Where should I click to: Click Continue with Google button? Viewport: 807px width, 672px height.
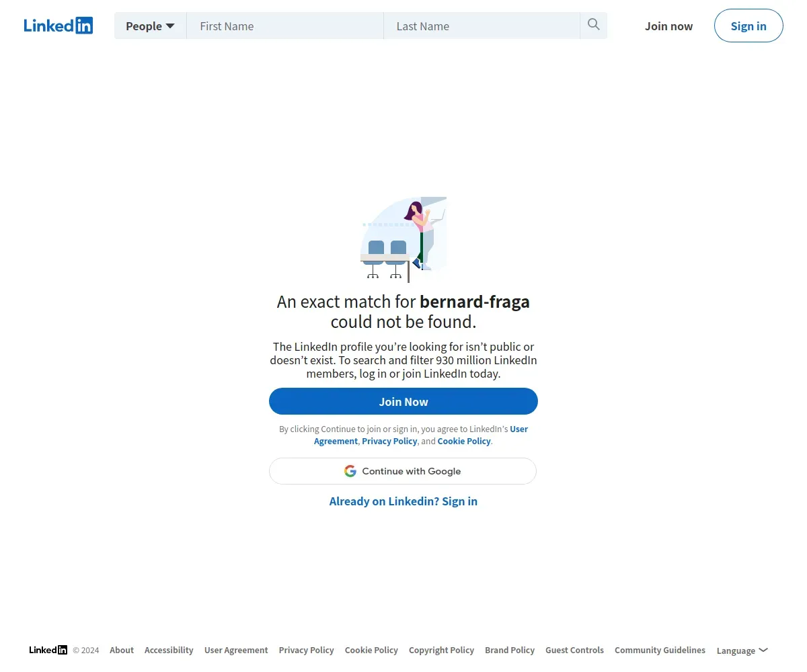point(403,471)
